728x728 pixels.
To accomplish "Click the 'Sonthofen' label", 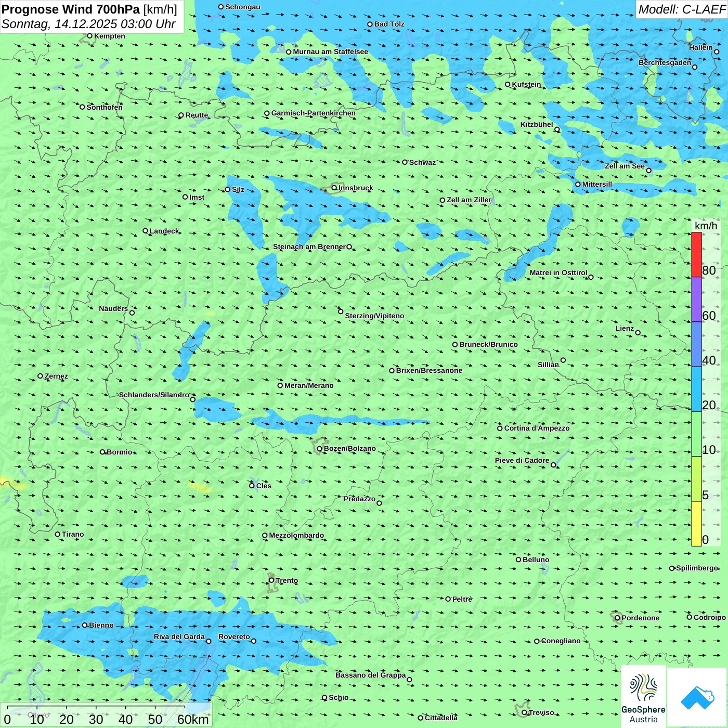I will click(x=105, y=107).
